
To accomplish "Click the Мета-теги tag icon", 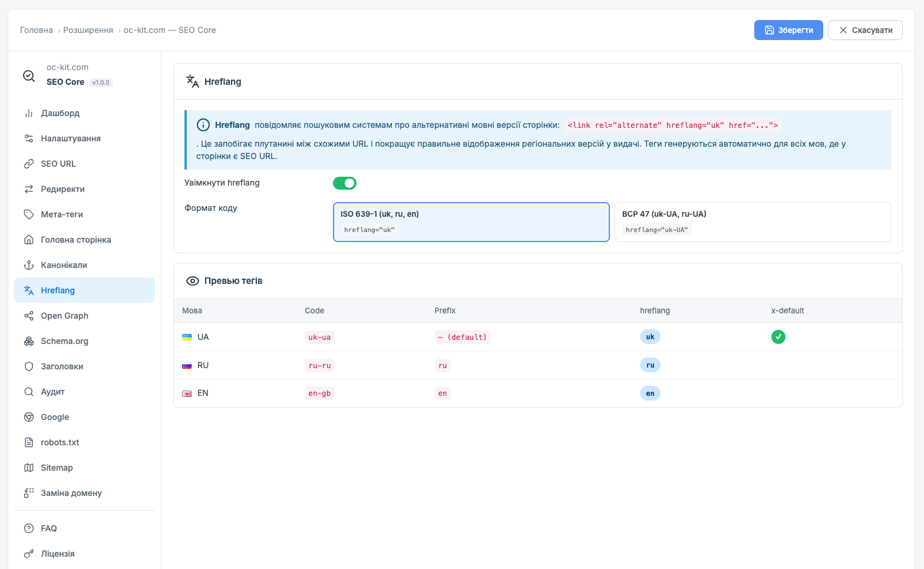I will pos(29,214).
